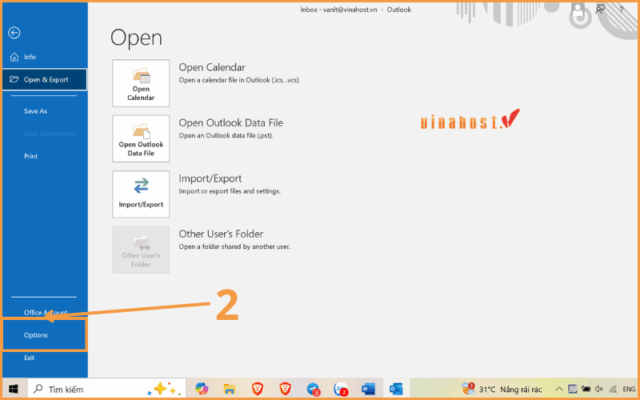Click the Other User's Folder icon
640x400 pixels.
click(x=141, y=249)
